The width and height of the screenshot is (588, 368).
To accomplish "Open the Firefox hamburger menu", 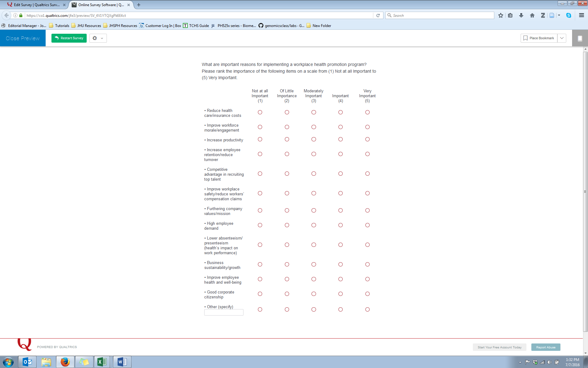I will 581,15.
